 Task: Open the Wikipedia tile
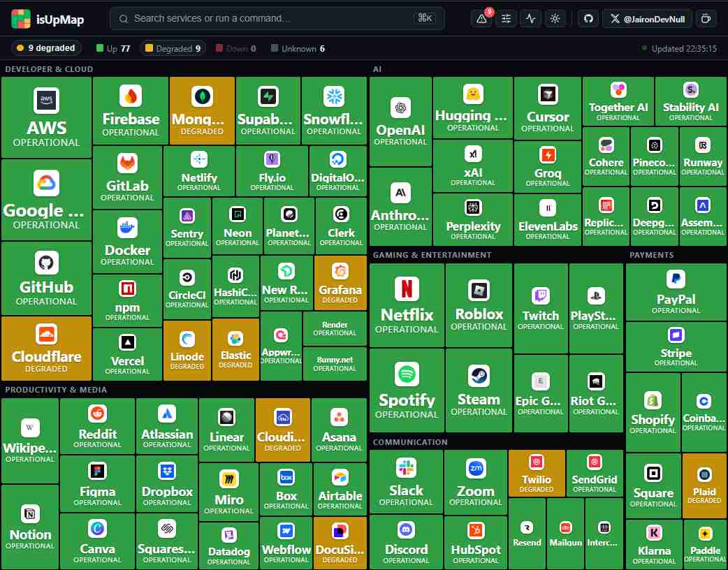tap(30, 441)
